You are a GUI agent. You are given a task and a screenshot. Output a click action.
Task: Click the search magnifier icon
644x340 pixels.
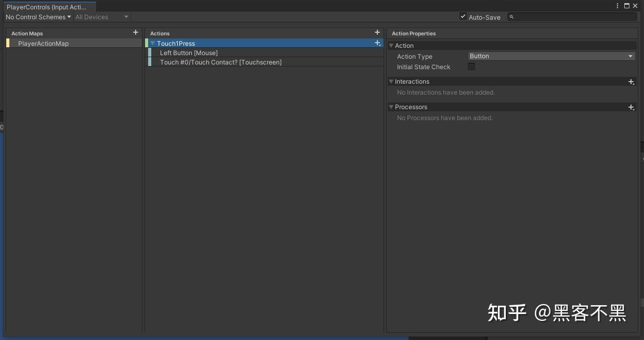point(511,17)
